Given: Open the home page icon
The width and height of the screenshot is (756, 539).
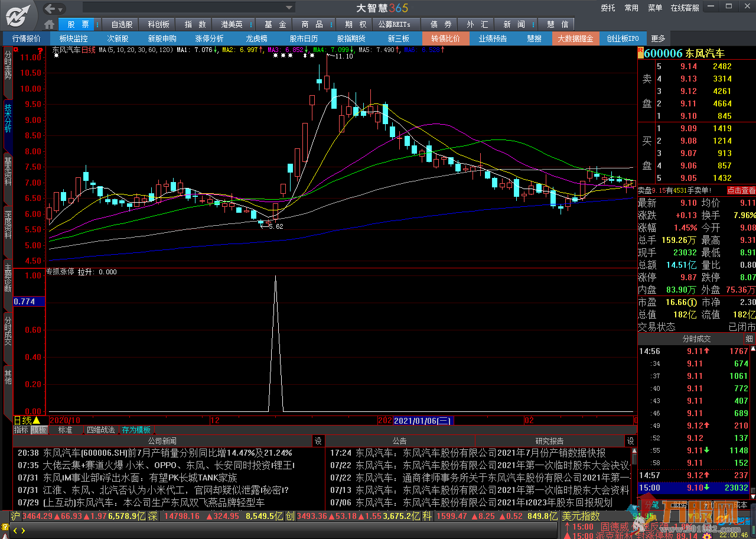Looking at the screenshot, I should coord(50,24).
